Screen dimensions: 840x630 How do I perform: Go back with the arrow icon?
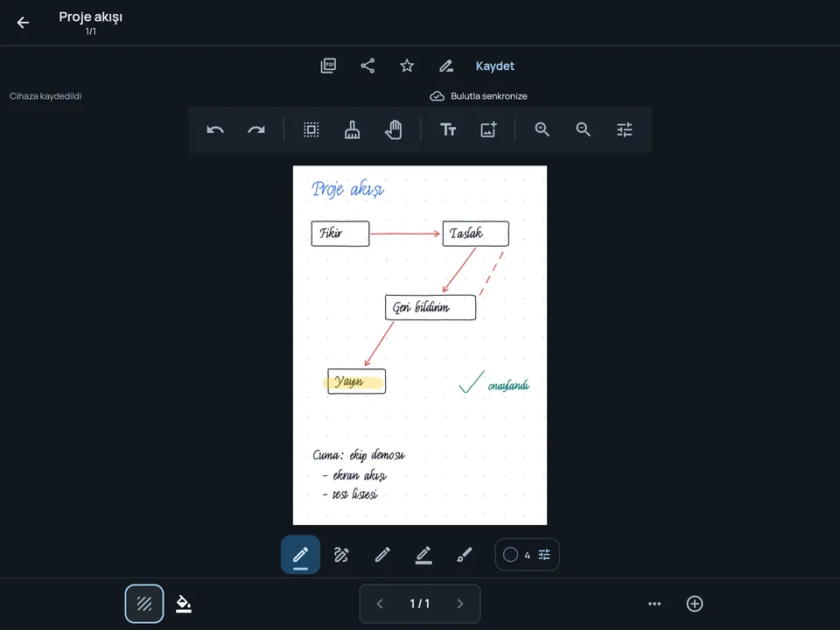pos(23,23)
